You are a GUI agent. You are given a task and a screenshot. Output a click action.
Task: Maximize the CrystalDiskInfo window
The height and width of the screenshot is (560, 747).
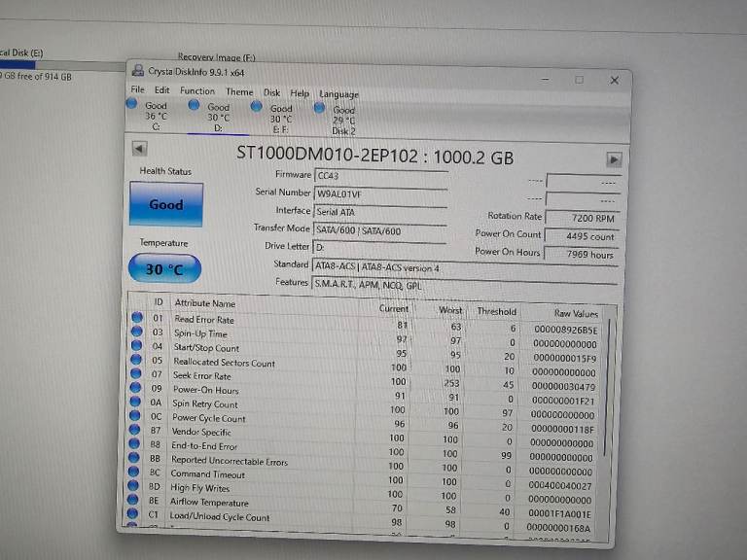[579, 80]
